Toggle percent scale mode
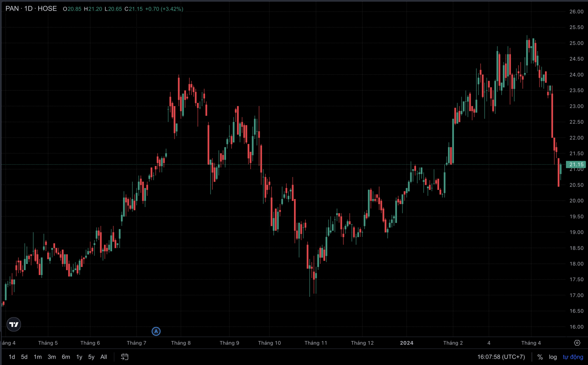This screenshot has height=365, width=588. (540, 357)
